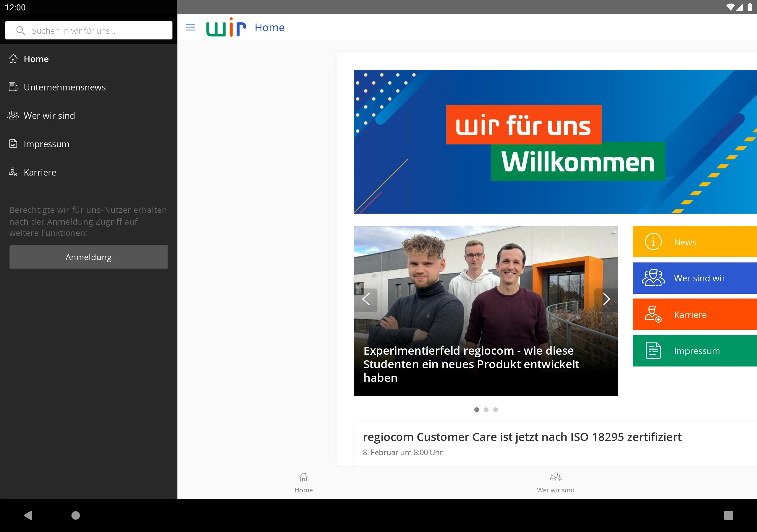Click second carousel dot indicator
757x532 pixels.
(x=486, y=409)
